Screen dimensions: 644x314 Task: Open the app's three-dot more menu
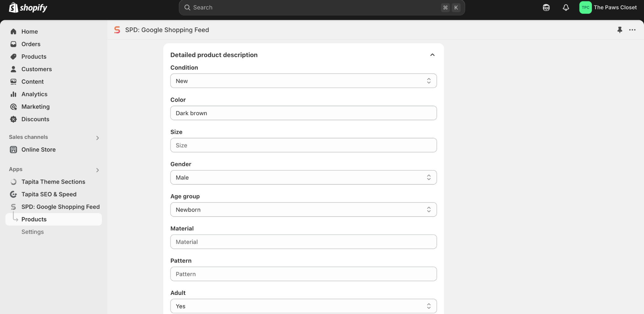[x=632, y=30]
